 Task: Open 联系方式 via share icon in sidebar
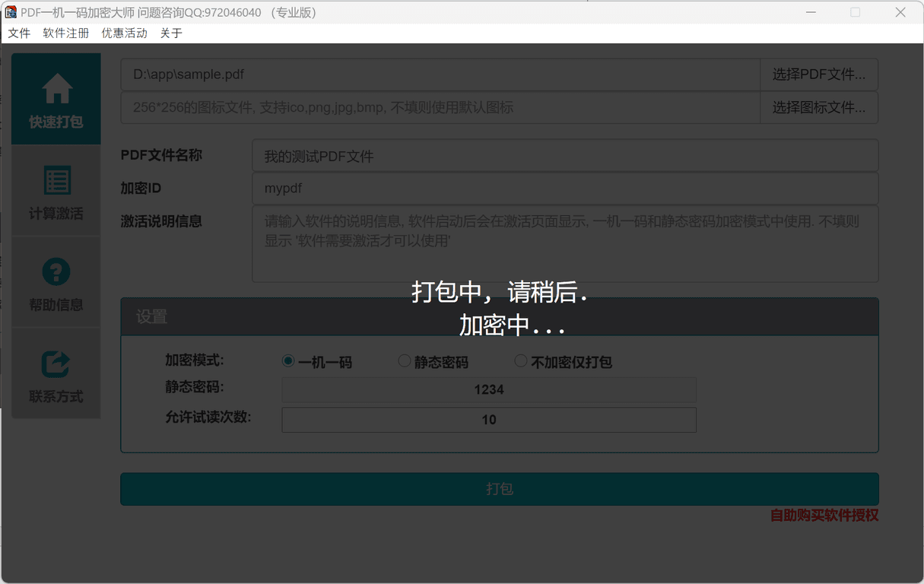click(x=56, y=373)
